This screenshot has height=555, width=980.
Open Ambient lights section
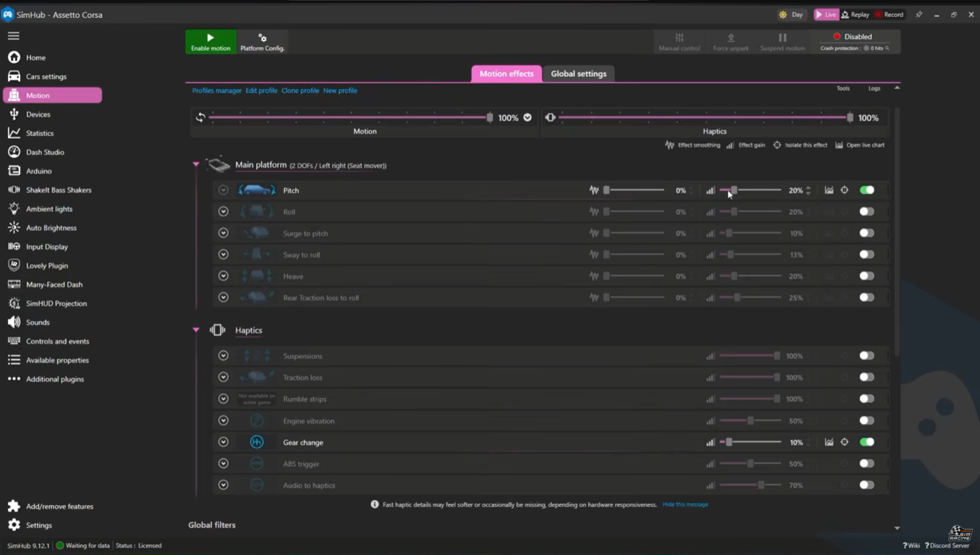(x=49, y=209)
